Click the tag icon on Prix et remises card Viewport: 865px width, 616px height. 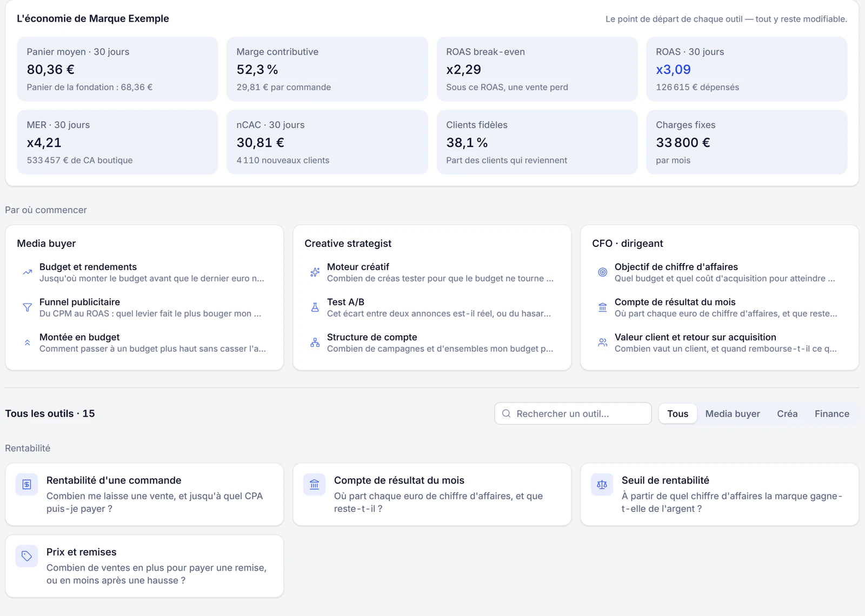point(26,556)
